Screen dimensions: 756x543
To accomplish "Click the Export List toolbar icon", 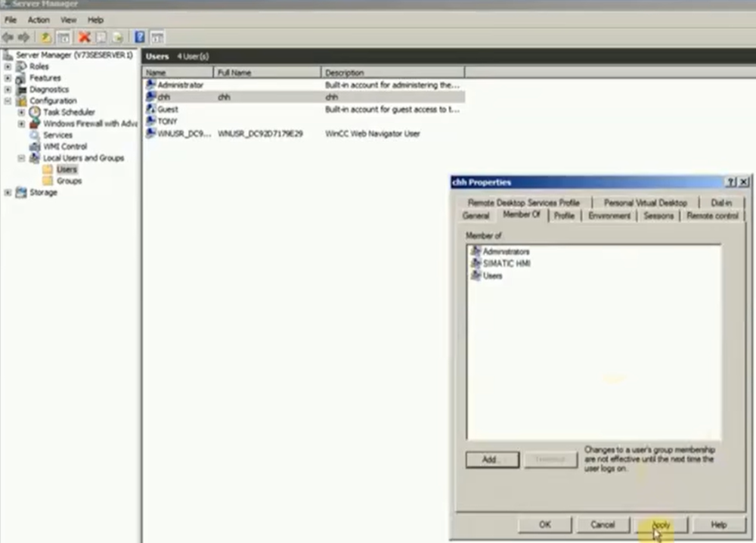I will (118, 37).
